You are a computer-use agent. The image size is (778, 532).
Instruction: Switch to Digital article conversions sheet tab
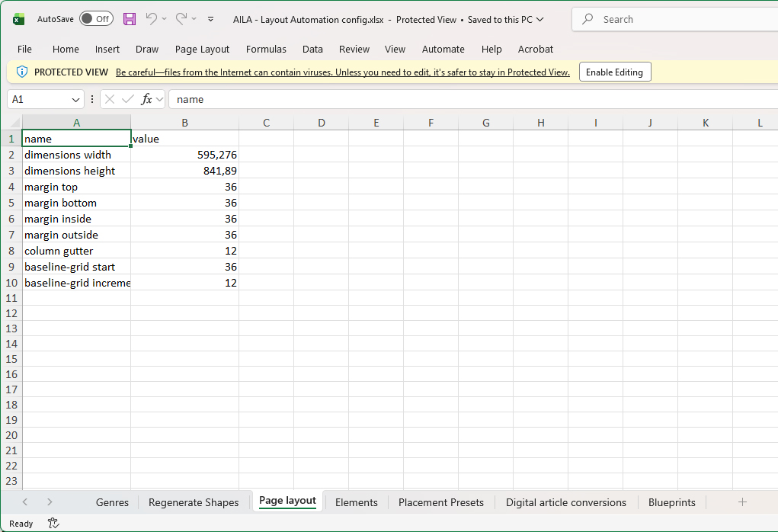pyautogui.click(x=566, y=502)
